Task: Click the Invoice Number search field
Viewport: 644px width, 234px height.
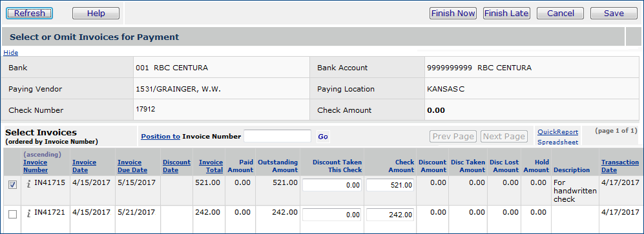Action: [x=278, y=136]
